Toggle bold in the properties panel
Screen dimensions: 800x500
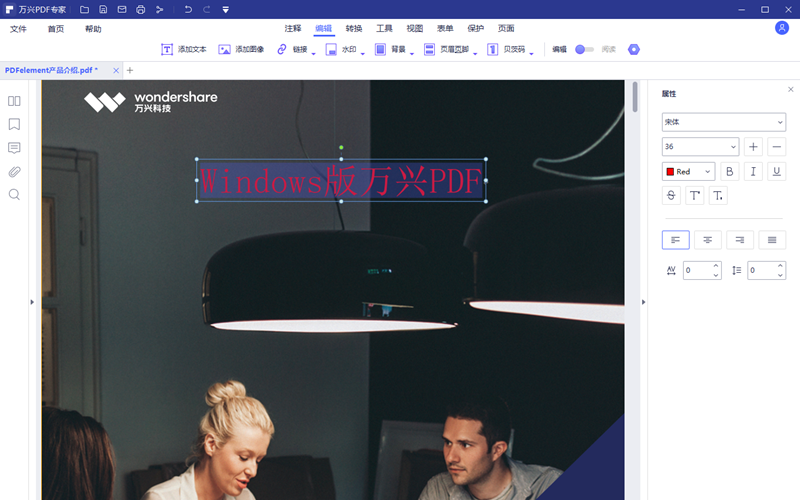[730, 171]
